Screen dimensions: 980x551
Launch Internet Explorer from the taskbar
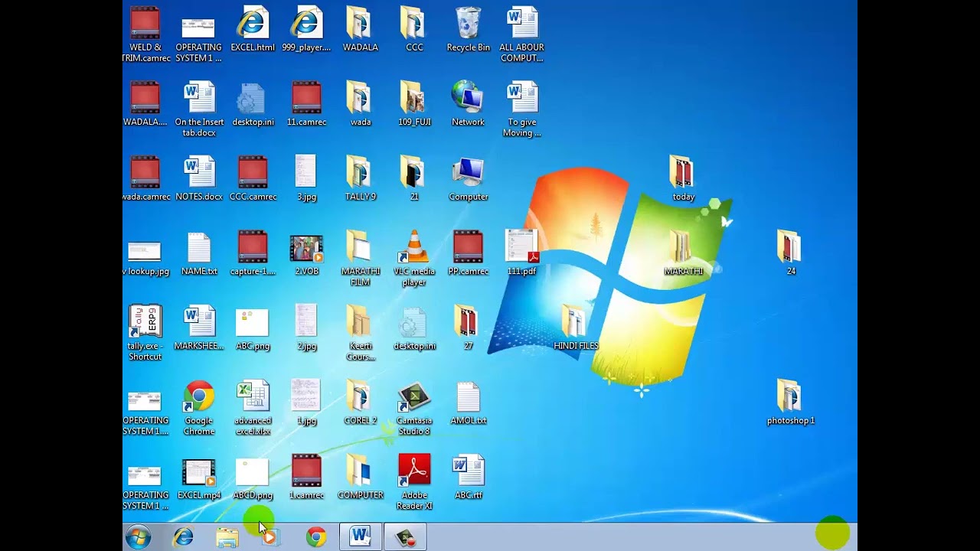(183, 537)
